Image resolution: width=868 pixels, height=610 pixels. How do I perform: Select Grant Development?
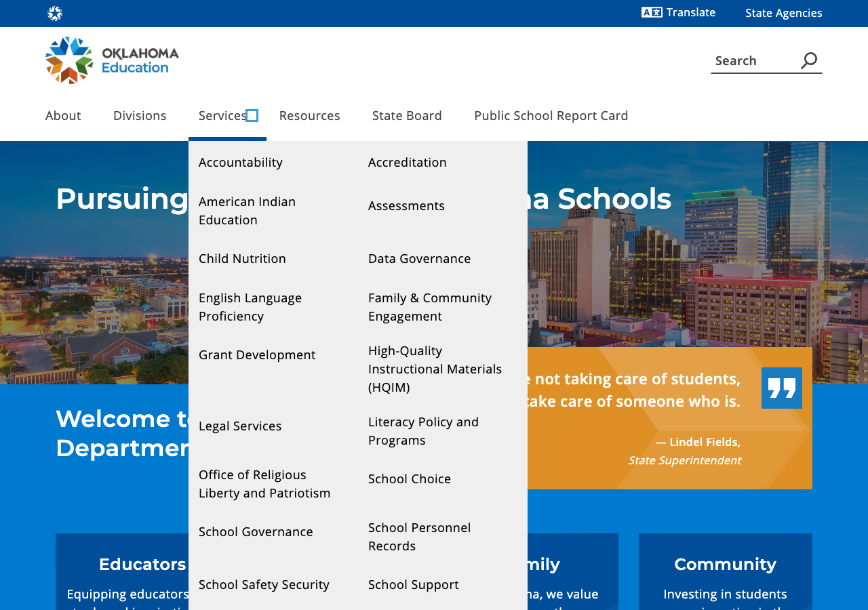click(257, 355)
